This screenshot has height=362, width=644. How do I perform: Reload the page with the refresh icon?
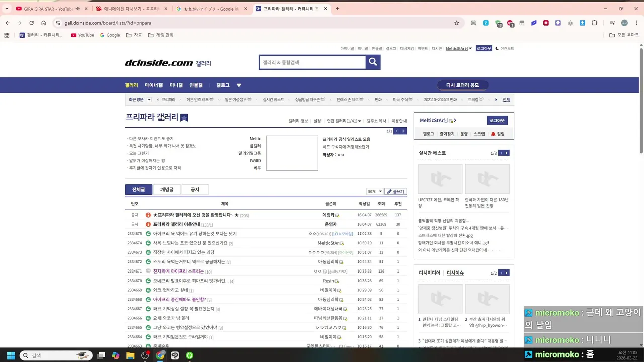31,23
